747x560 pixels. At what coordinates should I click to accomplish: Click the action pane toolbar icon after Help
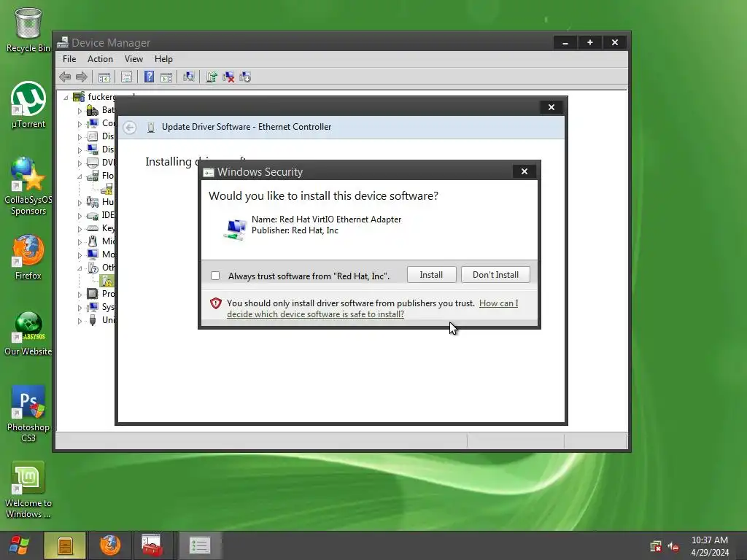[166, 77]
